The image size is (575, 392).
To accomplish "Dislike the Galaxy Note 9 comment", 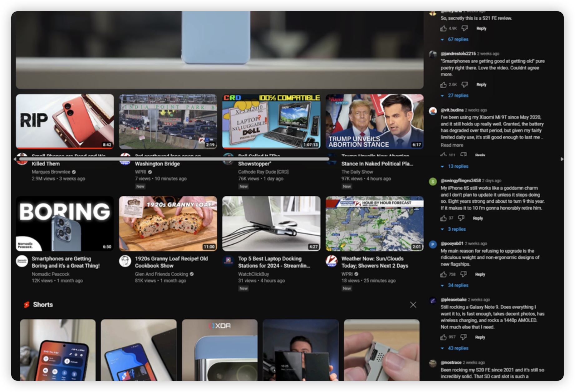I will pyautogui.click(x=464, y=337).
